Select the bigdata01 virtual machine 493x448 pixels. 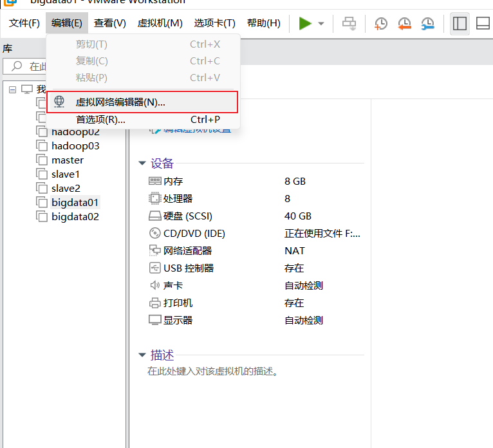tap(75, 203)
